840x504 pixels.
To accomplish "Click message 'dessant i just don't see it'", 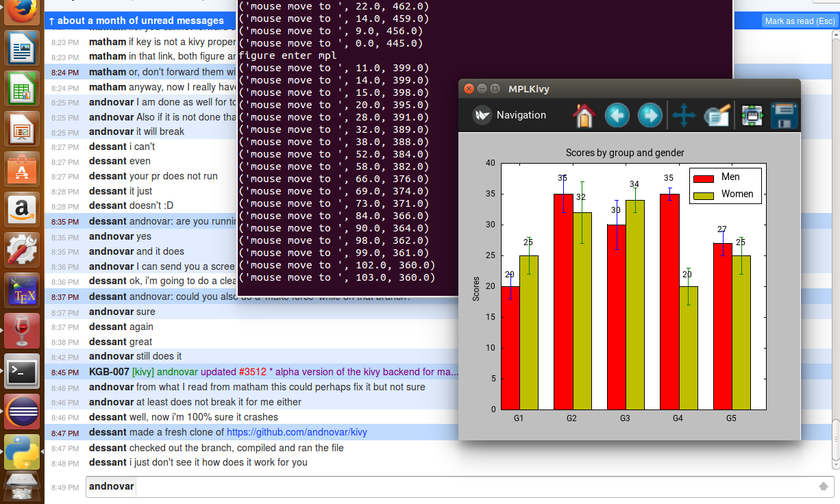I will (198, 462).
